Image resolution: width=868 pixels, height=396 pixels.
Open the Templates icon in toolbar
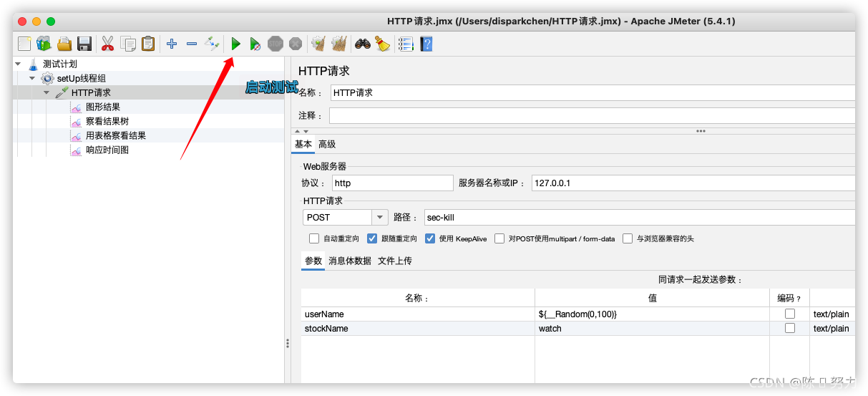44,44
